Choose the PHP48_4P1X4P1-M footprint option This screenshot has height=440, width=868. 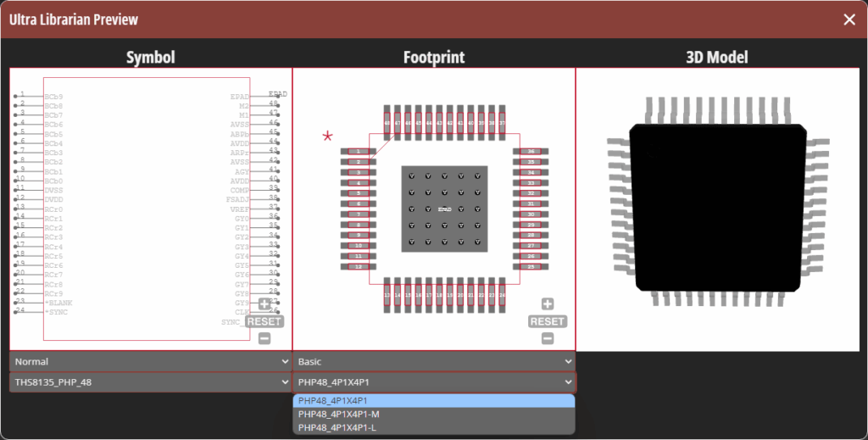[434, 414]
